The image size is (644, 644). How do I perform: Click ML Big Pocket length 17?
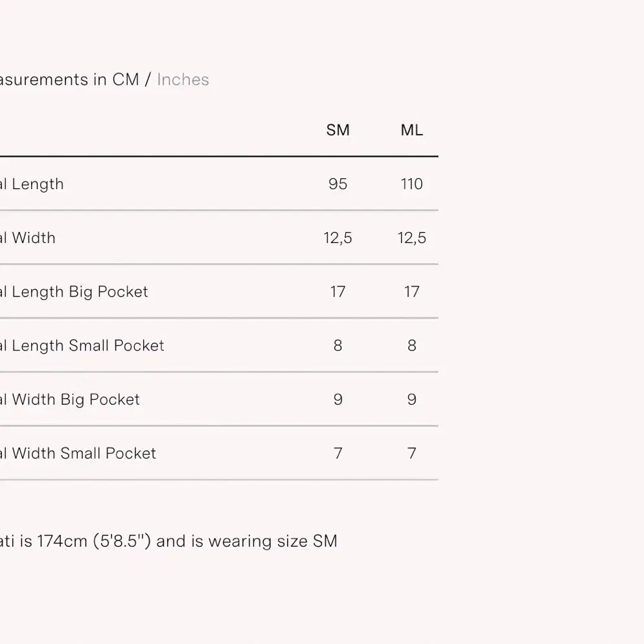click(x=411, y=292)
